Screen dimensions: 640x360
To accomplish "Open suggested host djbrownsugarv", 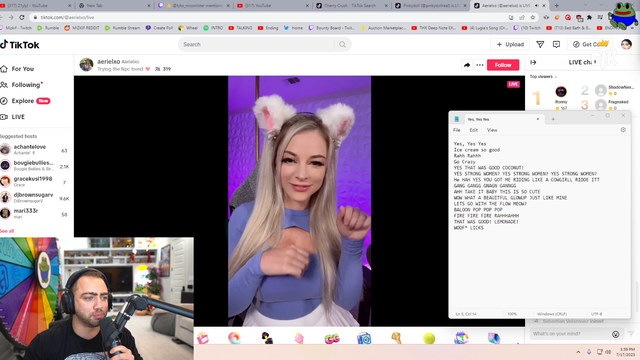I will point(35,198).
